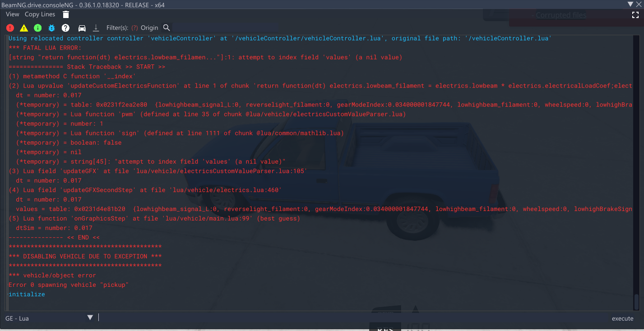Click the search magnifier icon
Viewport: 644px width, 331px height.
(x=167, y=28)
